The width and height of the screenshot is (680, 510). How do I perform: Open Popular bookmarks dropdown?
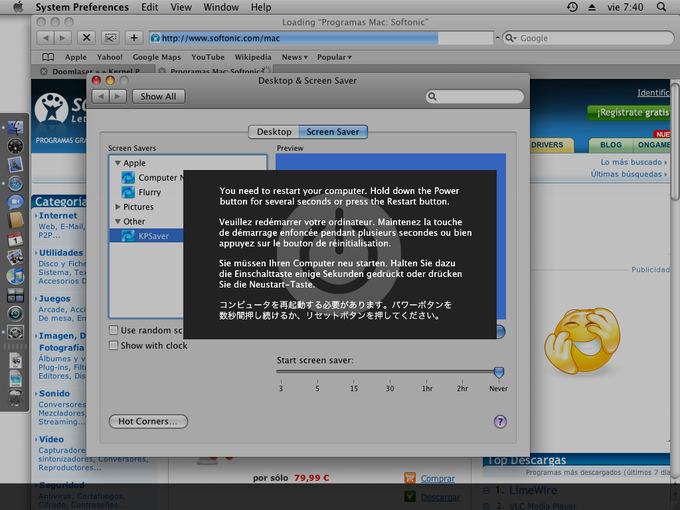pos(334,57)
